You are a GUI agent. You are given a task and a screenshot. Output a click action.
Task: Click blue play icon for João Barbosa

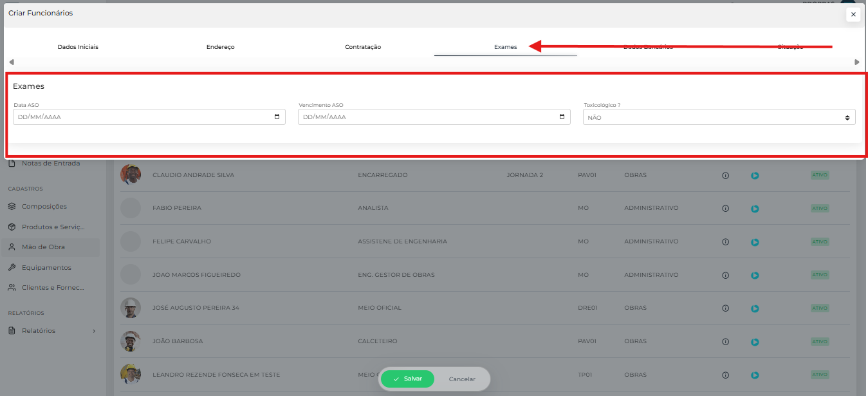pos(755,342)
